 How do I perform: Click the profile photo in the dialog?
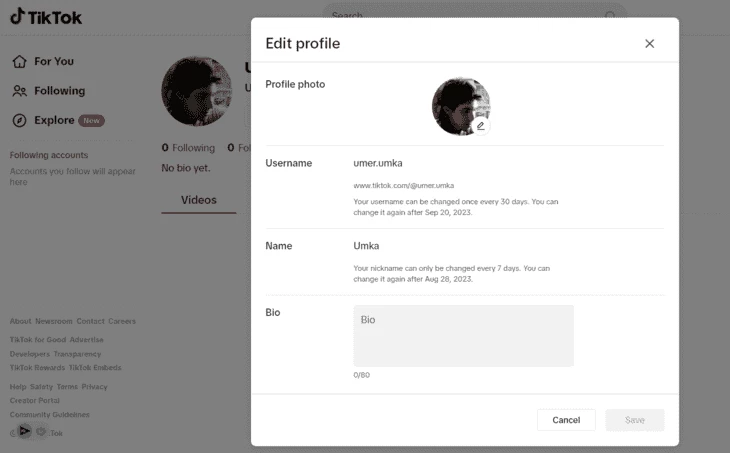pyautogui.click(x=461, y=107)
